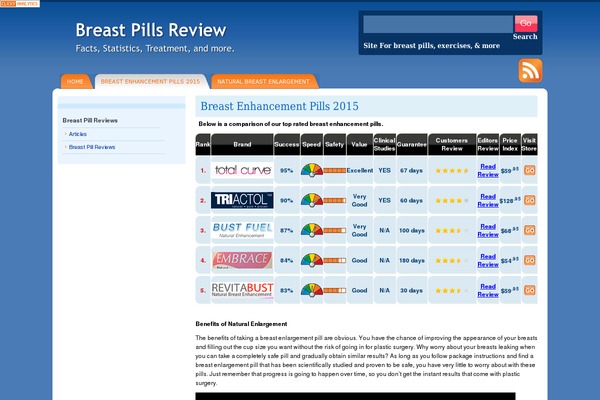Click the speed gauge icon for RevitaBust
The height and width of the screenshot is (400, 600).
click(x=312, y=290)
